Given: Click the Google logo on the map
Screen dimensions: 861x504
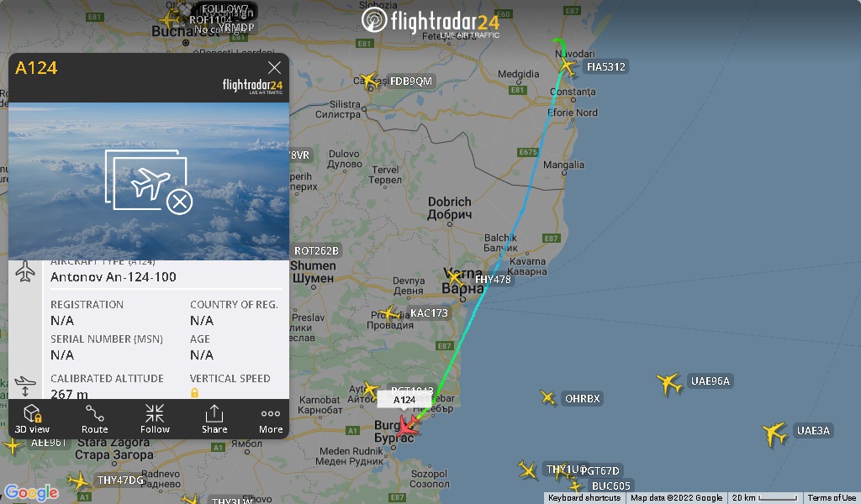Looking at the screenshot, I should 31,492.
